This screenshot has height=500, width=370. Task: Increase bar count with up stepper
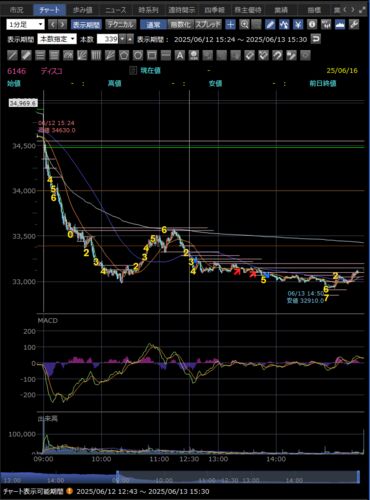tap(130, 39)
